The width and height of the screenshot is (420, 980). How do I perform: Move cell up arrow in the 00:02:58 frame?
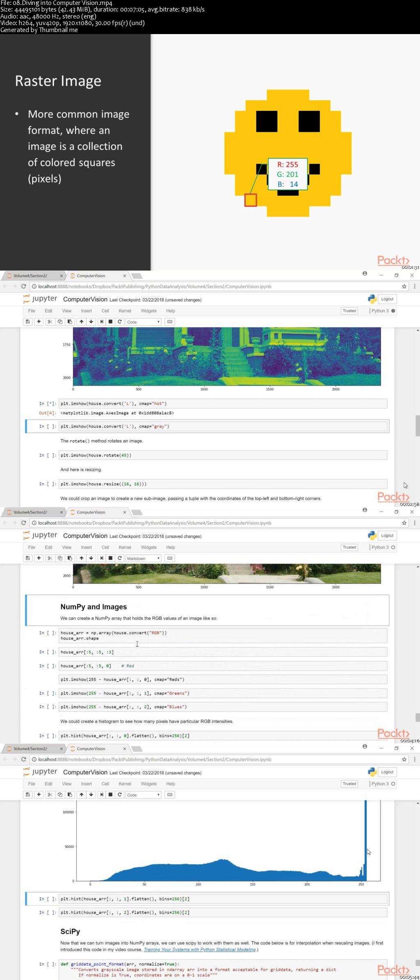tap(82, 321)
